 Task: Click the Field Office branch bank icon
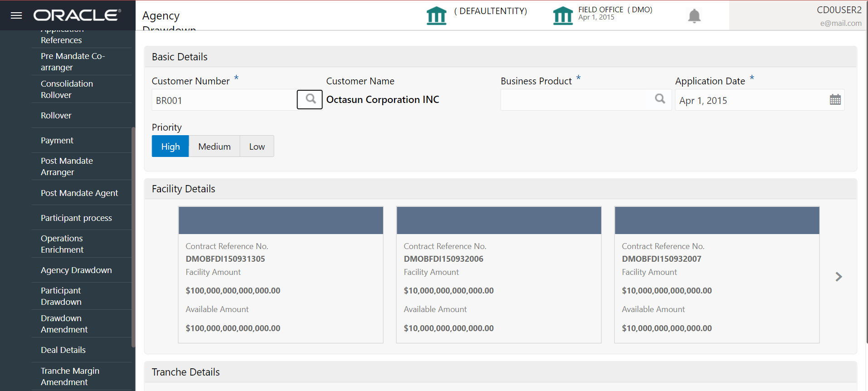(563, 15)
